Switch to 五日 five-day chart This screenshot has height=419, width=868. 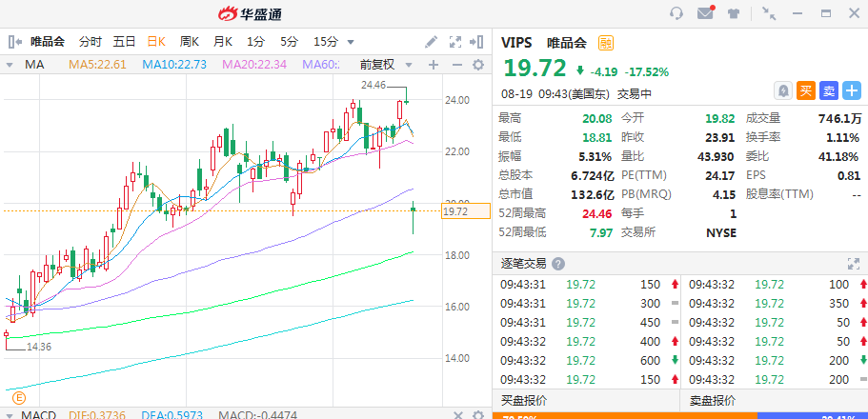[x=124, y=42]
